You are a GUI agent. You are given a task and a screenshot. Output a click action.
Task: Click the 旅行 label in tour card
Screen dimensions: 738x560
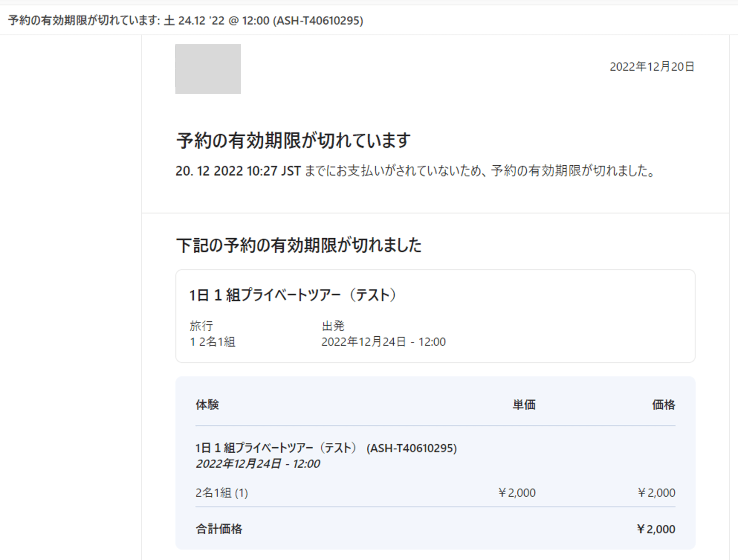tap(201, 326)
